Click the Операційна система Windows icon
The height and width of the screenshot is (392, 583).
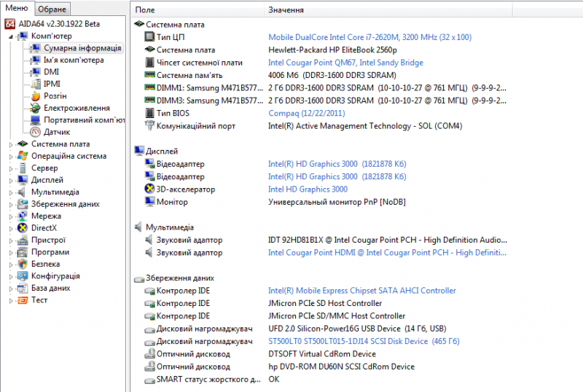[23, 156]
